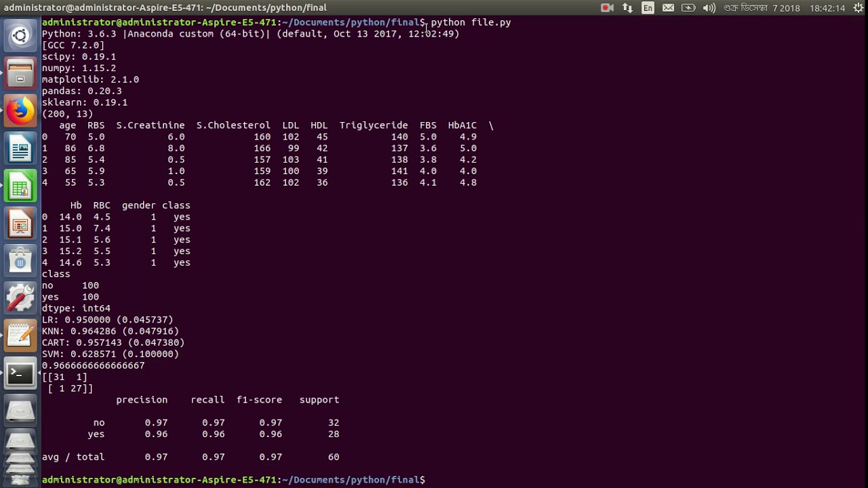Click the 'LR: 0.950000 (0.045737)' result
The height and width of the screenshot is (488, 868).
click(x=108, y=320)
